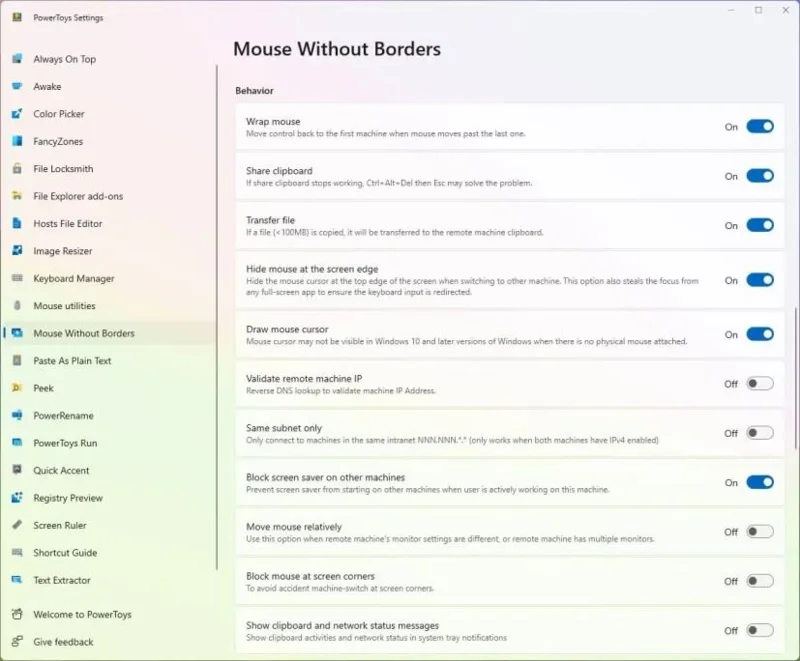Click the Mouse Without Borders sidebar icon
This screenshot has width=800, height=661.
coord(17,333)
